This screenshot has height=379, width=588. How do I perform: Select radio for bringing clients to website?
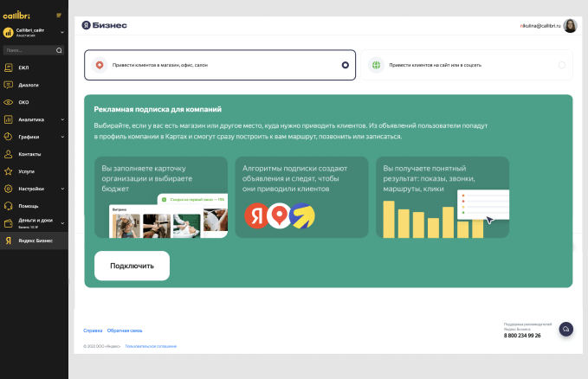click(562, 65)
